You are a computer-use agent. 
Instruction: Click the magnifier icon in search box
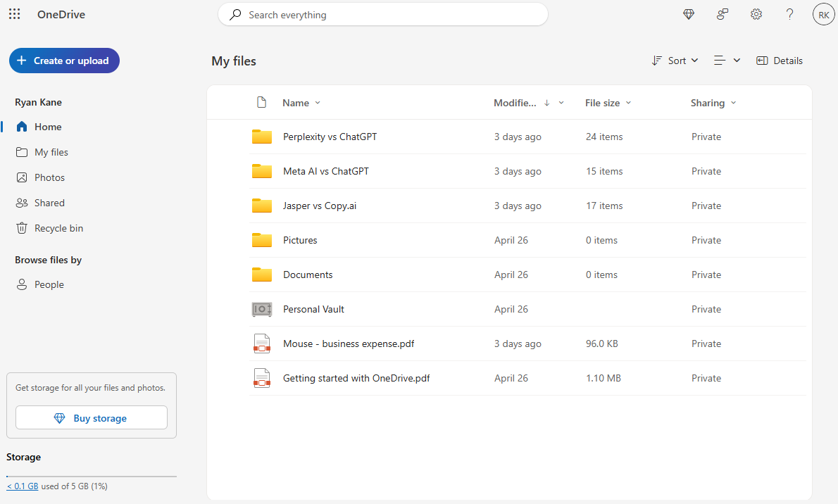(x=235, y=15)
